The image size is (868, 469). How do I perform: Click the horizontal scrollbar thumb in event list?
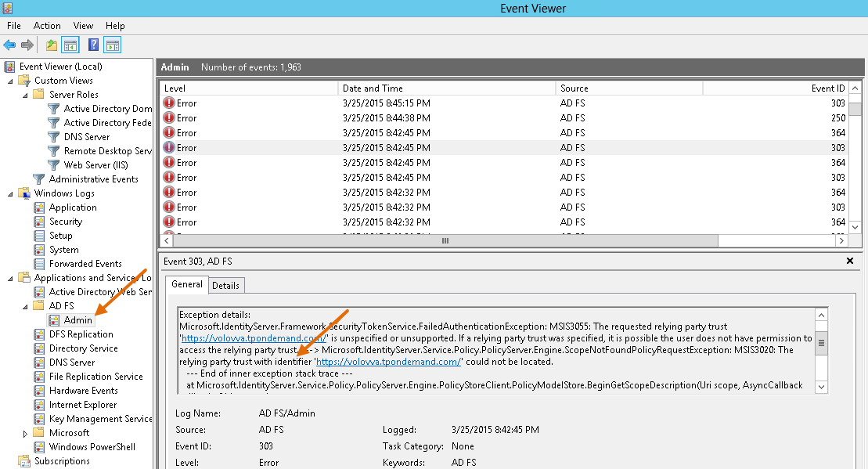coord(445,241)
